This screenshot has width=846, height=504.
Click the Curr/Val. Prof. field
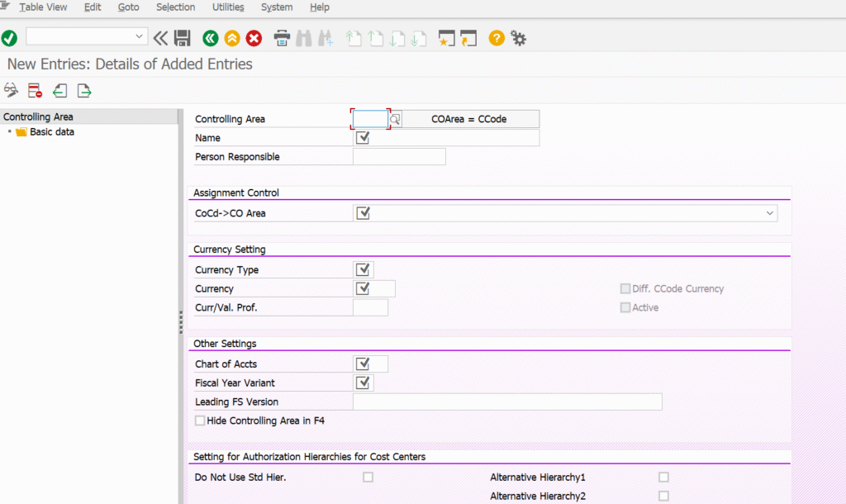coord(370,307)
